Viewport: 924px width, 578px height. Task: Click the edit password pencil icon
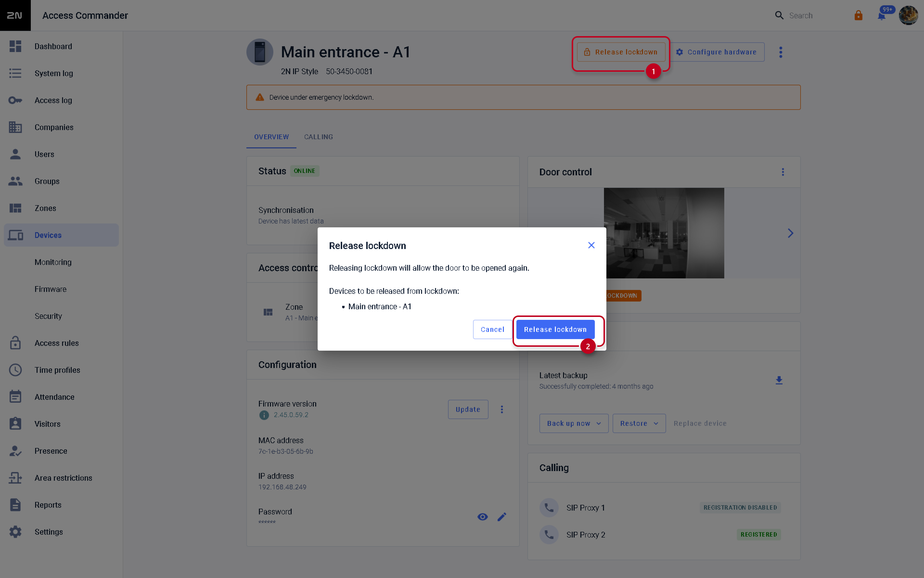click(x=502, y=517)
